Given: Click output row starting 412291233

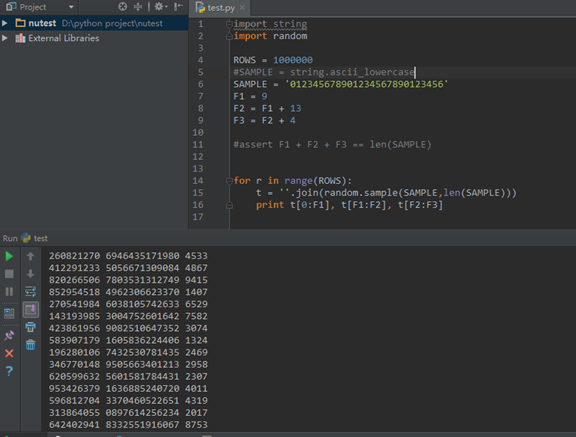Looking at the screenshot, I should pos(128,268).
